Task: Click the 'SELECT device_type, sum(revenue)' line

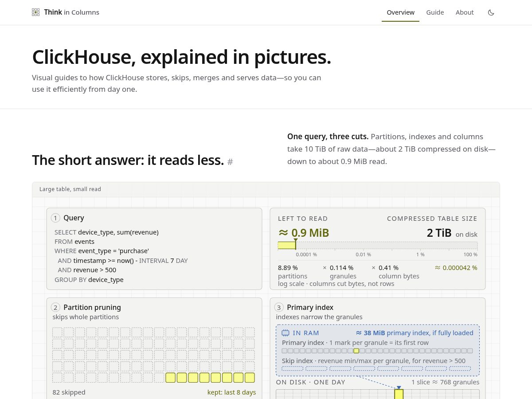Action: tap(106, 232)
